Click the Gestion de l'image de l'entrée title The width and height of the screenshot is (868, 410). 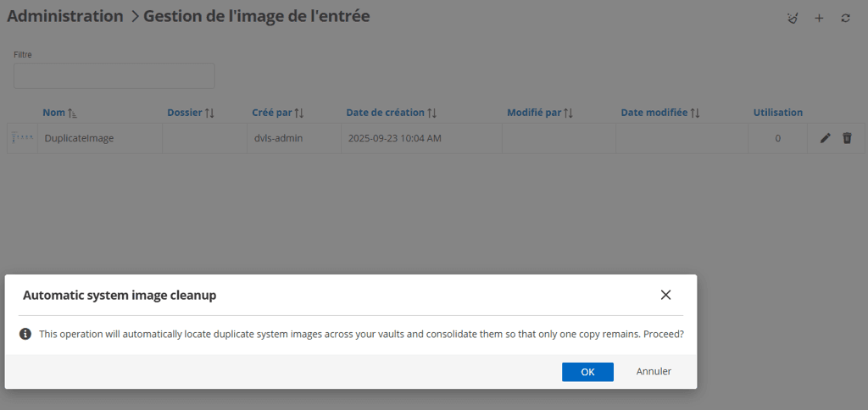click(x=256, y=16)
